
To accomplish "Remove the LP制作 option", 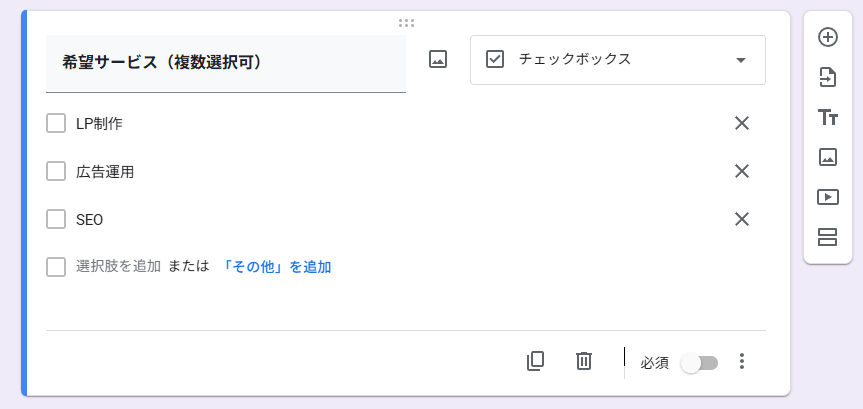I will tap(742, 123).
